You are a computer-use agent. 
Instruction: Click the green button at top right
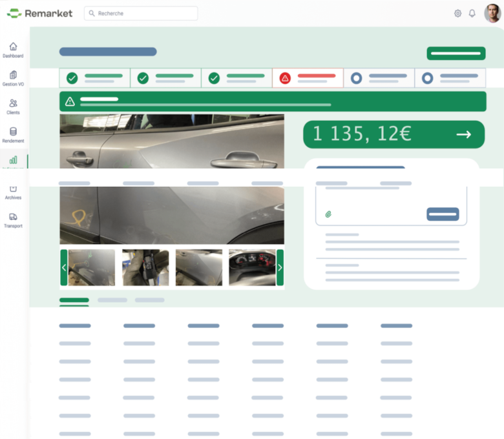point(456,53)
